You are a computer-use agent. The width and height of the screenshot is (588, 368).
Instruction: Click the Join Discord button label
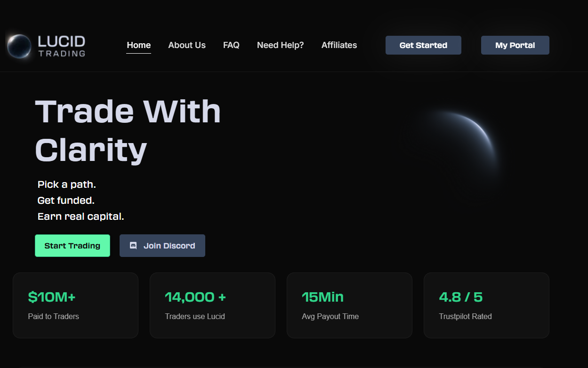pos(169,246)
